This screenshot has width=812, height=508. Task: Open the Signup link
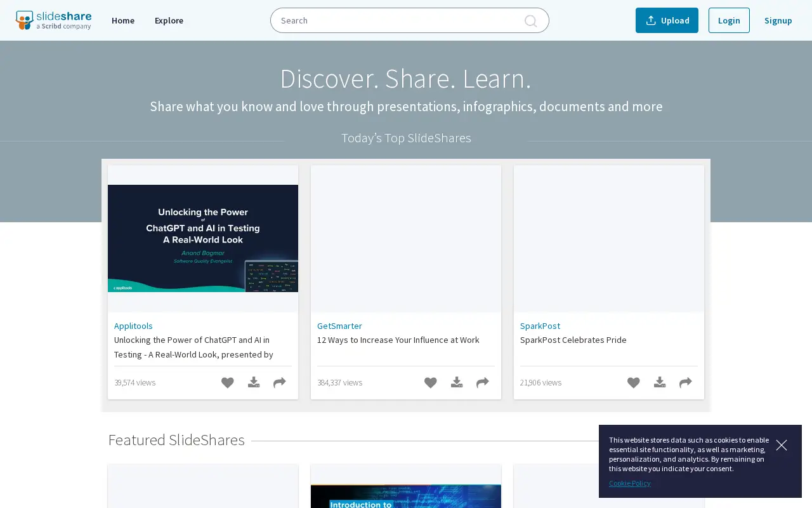778,20
